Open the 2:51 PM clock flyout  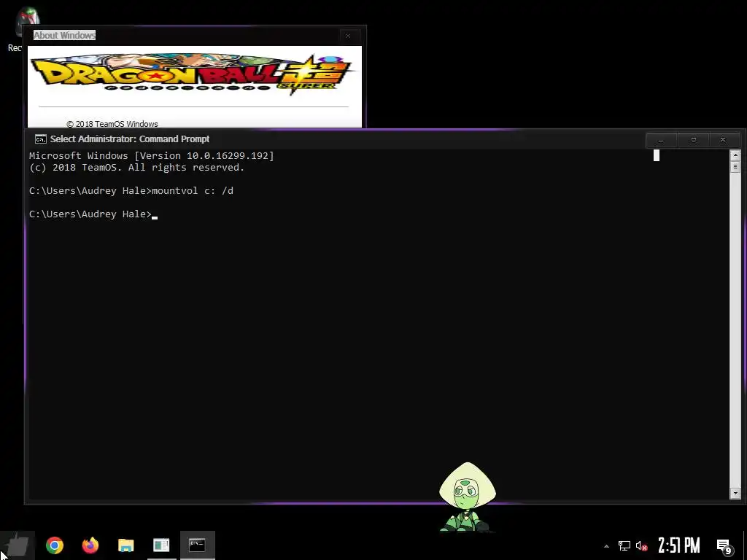click(x=679, y=545)
